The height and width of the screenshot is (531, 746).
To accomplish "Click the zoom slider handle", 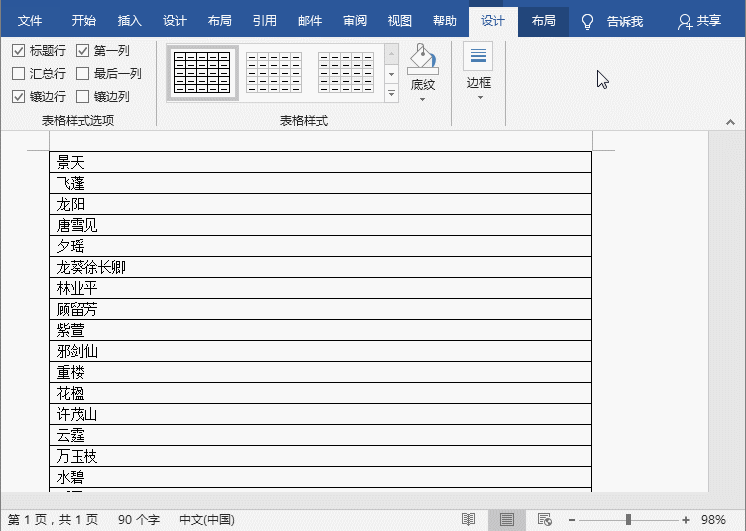I will [x=628, y=520].
